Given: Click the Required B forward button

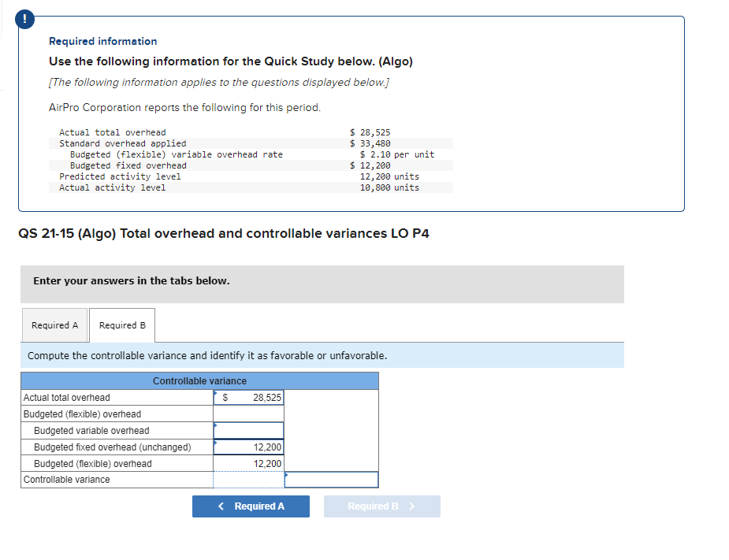Looking at the screenshot, I should 381,506.
